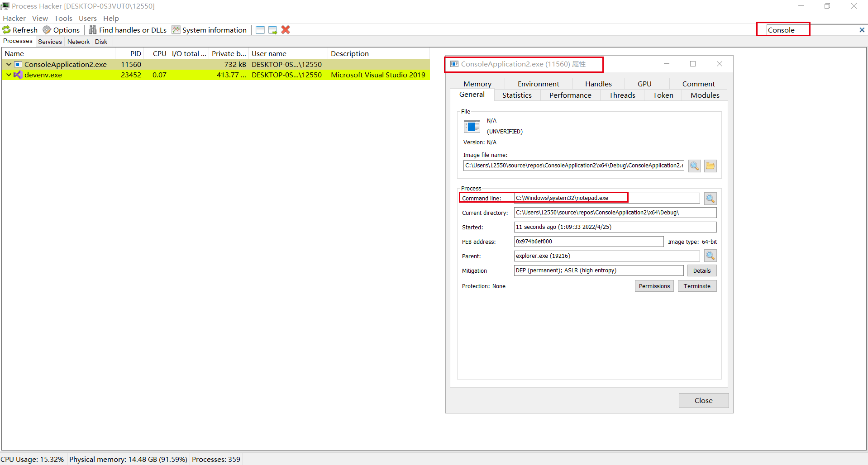Click the properties dialog title bar icon
This screenshot has width=868, height=465.
454,64
